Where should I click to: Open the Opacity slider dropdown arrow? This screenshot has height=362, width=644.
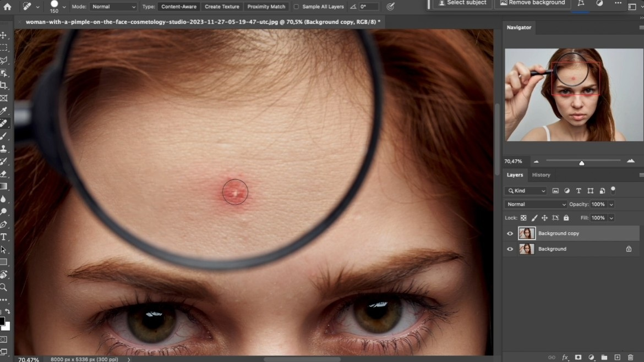tap(611, 205)
